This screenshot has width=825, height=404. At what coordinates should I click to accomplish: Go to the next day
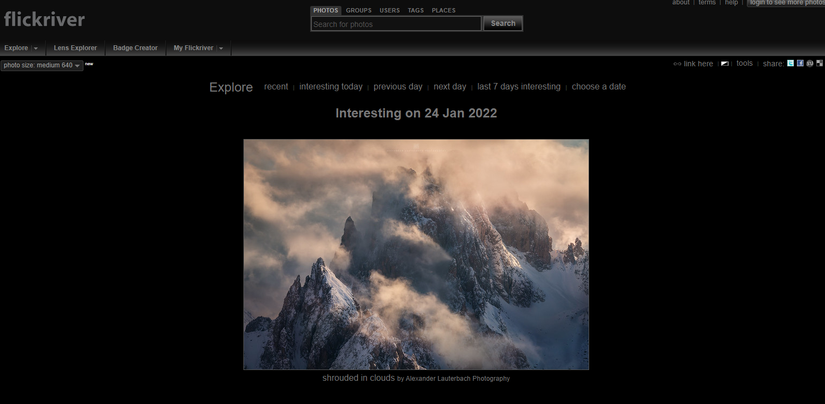(450, 87)
